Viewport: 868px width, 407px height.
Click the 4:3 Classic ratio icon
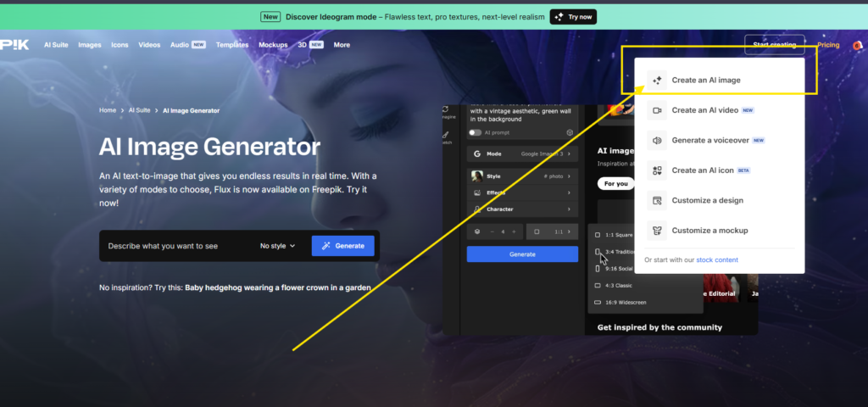click(x=598, y=286)
